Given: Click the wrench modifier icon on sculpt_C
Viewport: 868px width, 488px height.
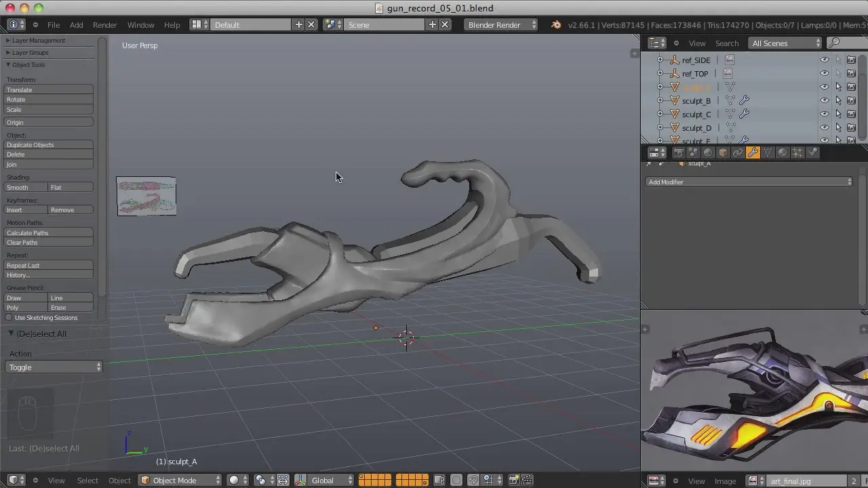Looking at the screenshot, I should point(744,114).
